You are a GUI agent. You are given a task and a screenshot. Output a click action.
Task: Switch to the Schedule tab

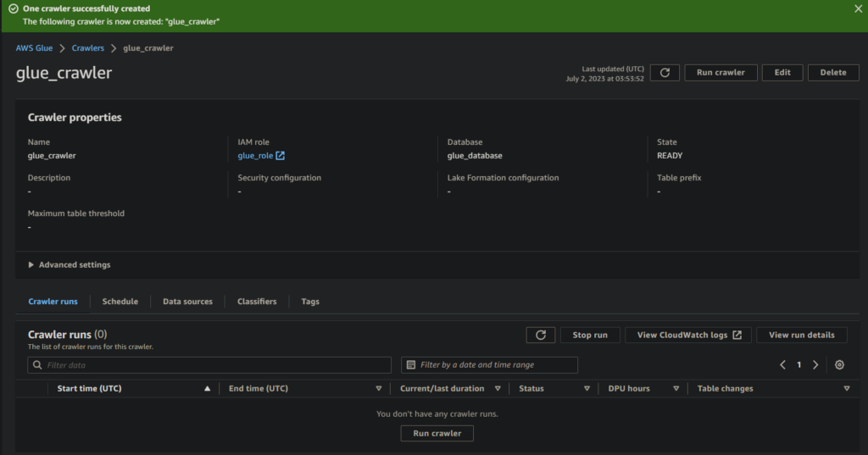120,302
